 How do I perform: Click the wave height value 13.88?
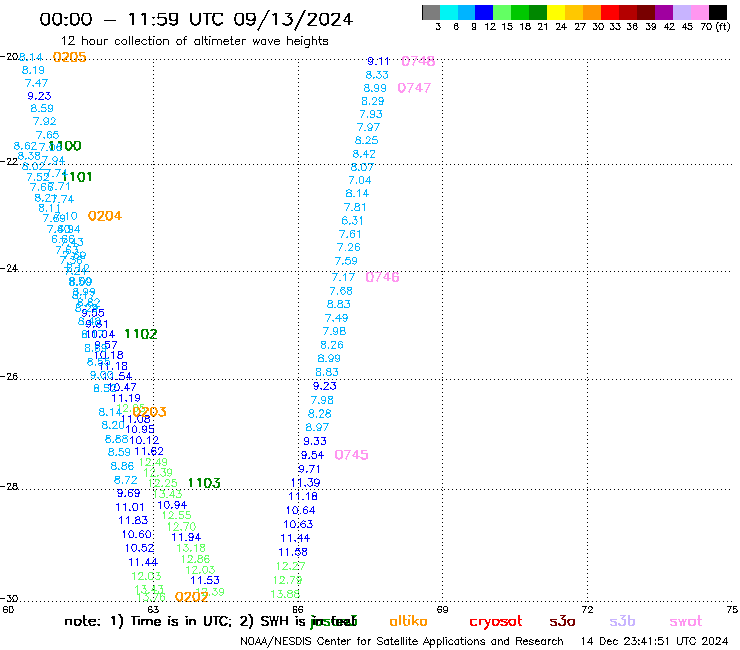point(286,594)
